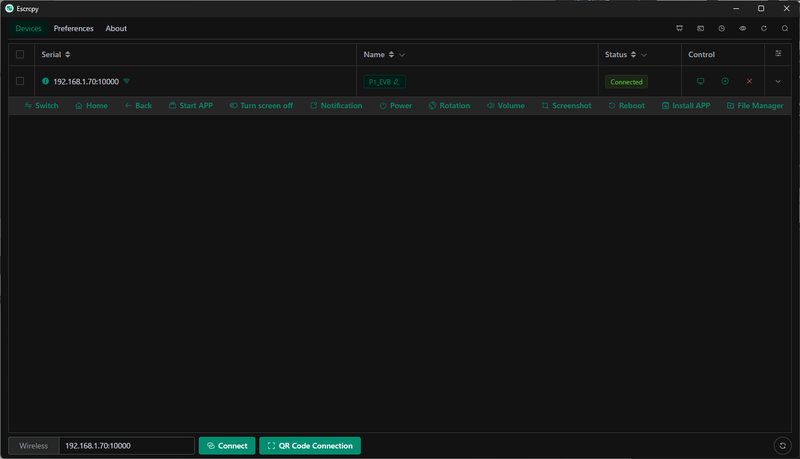Open the Devices tab
Image resolution: width=800 pixels, height=459 pixels.
(29, 29)
